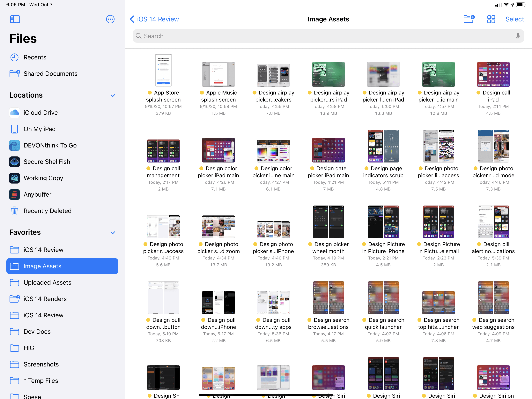Open Design search top hits file
The image size is (532, 399).
coord(438,303)
